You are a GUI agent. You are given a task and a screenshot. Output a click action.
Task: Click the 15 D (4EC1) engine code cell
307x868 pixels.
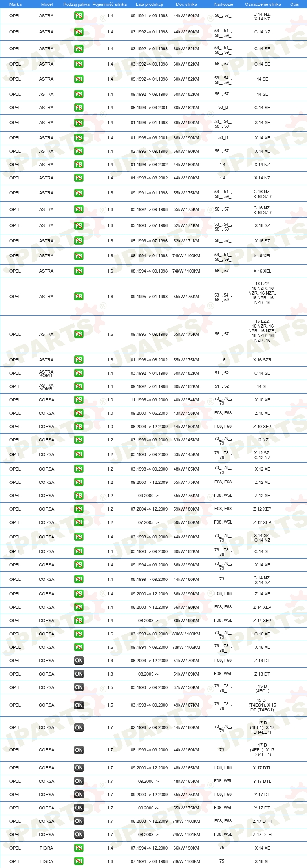[x=262, y=689]
